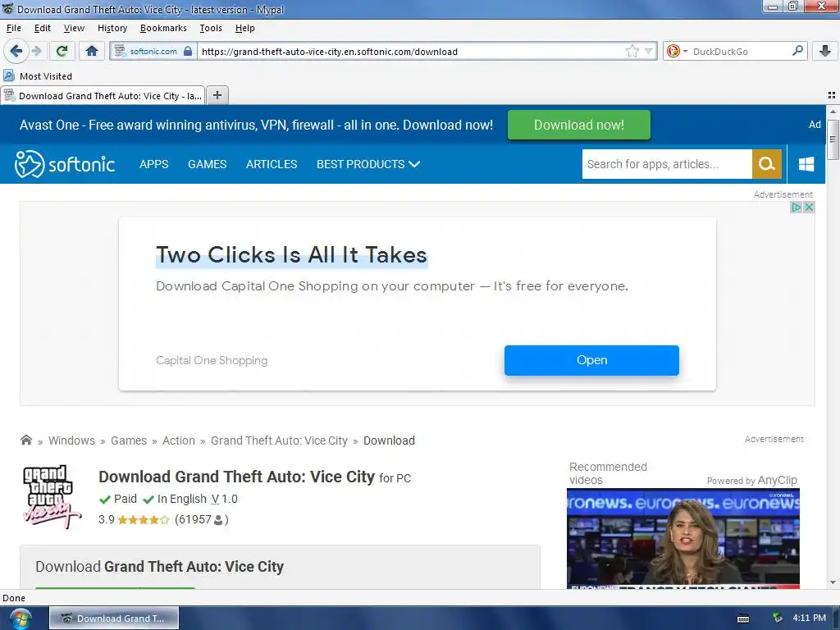Show the all tabs list button
Viewport: 840px width, 630px height.
point(832,95)
